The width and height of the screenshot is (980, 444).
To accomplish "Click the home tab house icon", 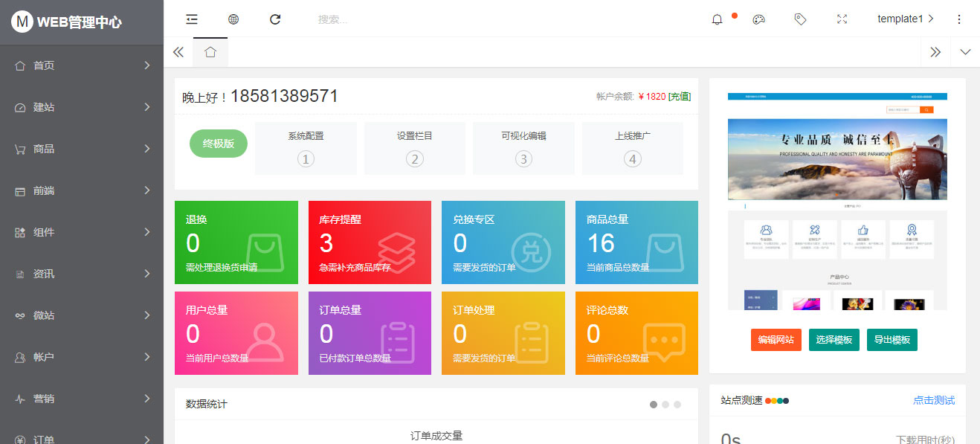I will [210, 51].
